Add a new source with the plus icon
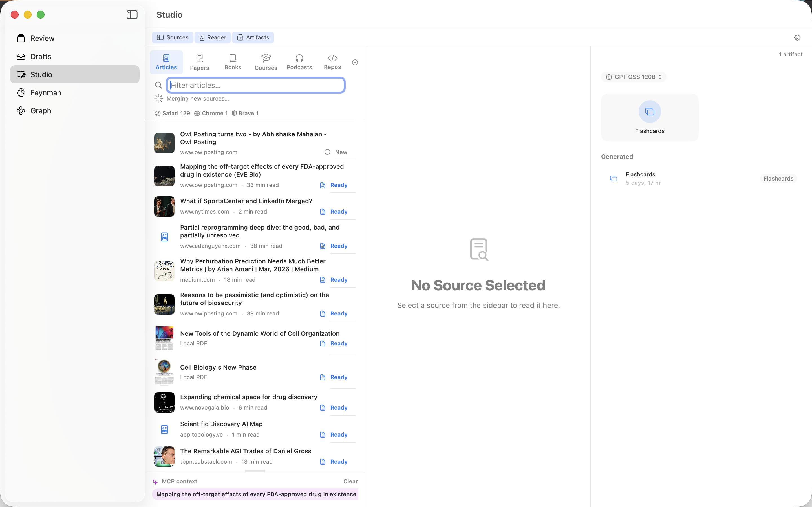The height and width of the screenshot is (507, 812). (355, 62)
